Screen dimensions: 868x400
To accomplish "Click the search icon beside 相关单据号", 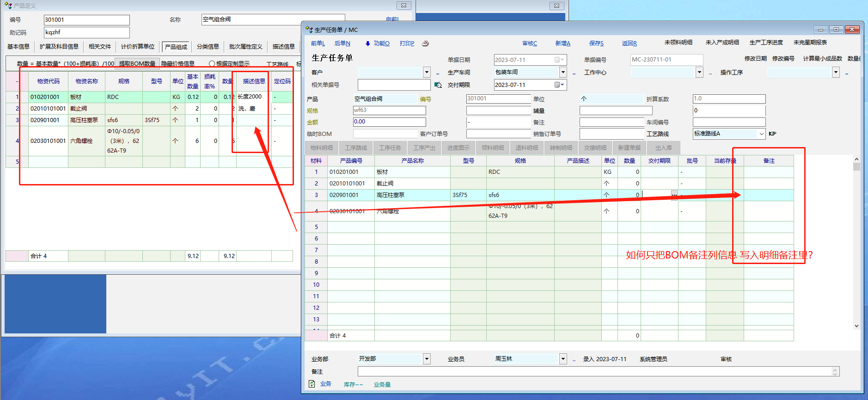I will [x=438, y=85].
